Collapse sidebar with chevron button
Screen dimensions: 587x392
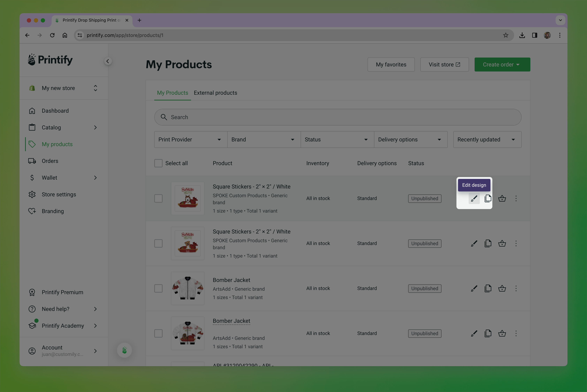[108, 61]
